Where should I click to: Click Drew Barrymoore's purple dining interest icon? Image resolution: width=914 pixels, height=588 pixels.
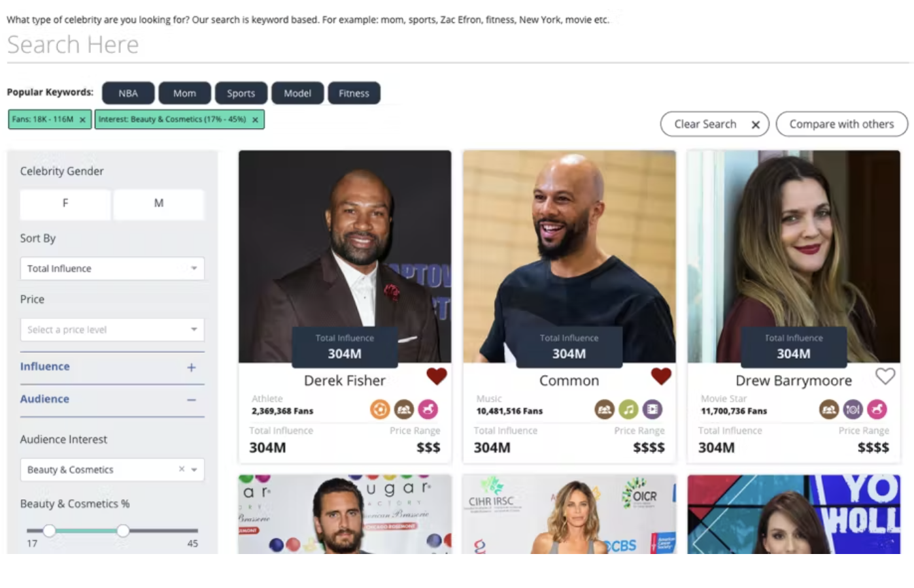click(853, 410)
